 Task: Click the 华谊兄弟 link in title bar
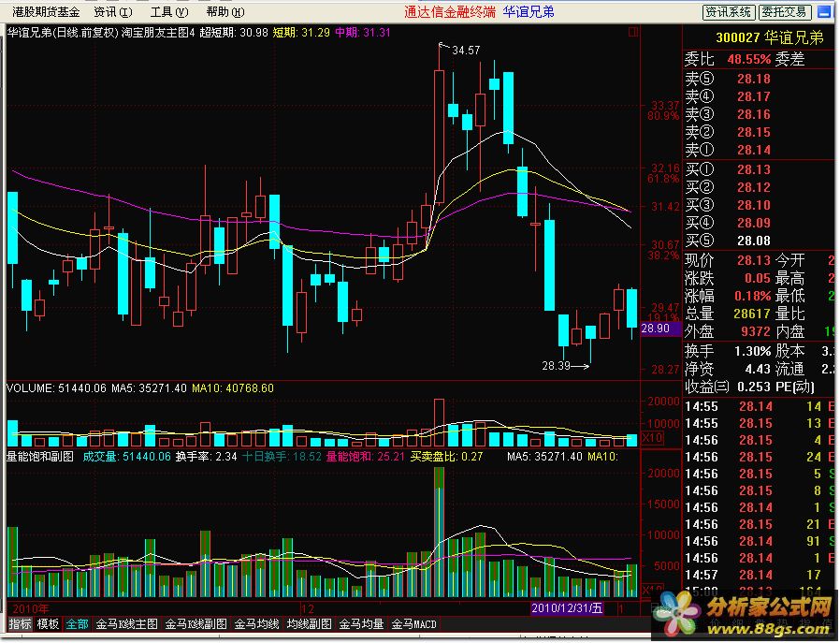point(529,12)
